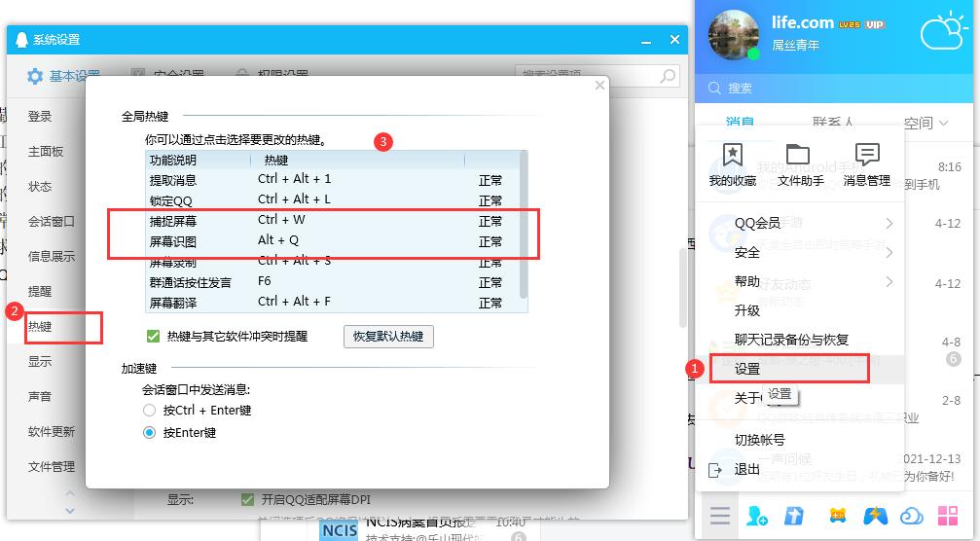The height and width of the screenshot is (541, 980).
Task: Open the 会话窗口 settings section
Action: click(52, 221)
